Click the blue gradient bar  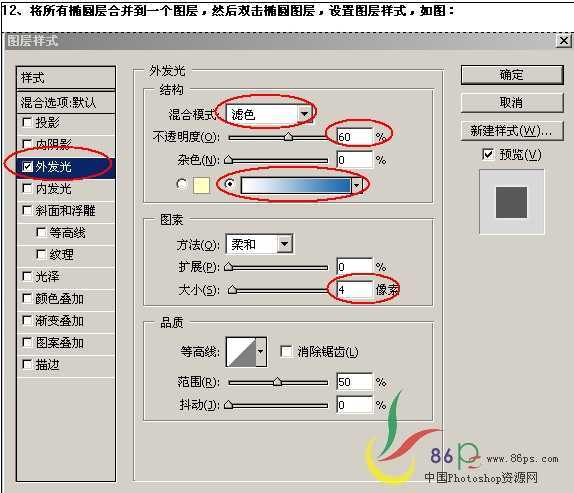(x=296, y=186)
